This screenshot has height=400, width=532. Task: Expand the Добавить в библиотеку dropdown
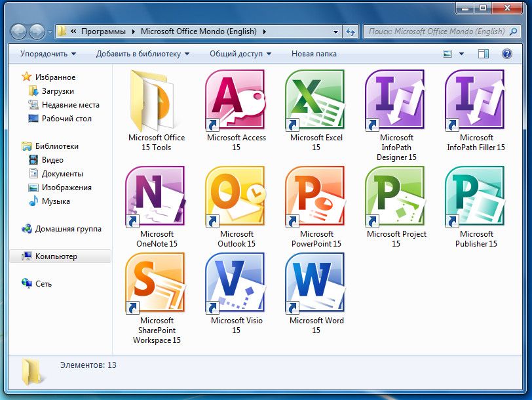click(x=142, y=54)
